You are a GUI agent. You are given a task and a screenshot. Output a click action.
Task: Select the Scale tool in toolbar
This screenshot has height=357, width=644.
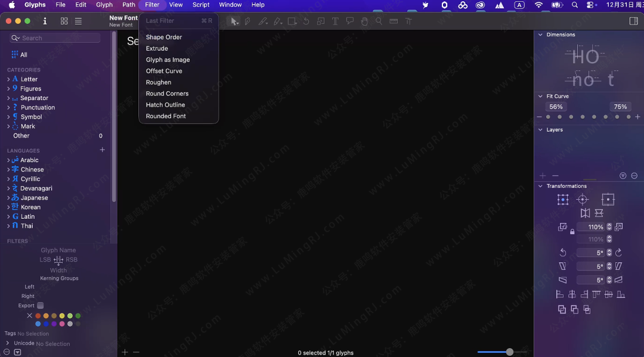click(321, 21)
